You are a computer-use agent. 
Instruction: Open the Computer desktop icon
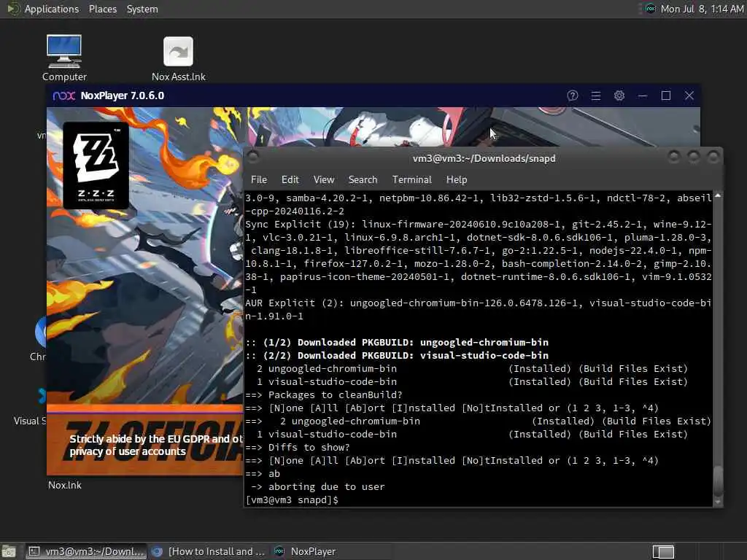[64, 58]
